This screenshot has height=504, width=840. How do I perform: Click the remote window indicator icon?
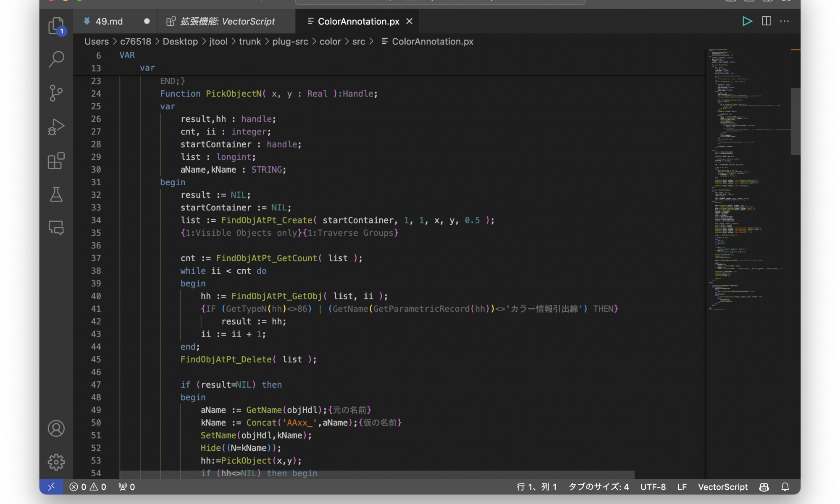coord(51,486)
